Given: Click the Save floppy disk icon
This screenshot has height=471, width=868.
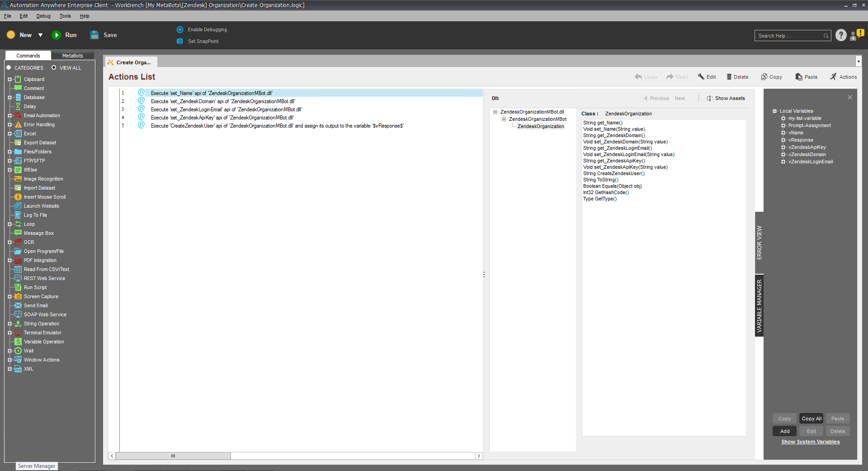Looking at the screenshot, I should click(94, 35).
